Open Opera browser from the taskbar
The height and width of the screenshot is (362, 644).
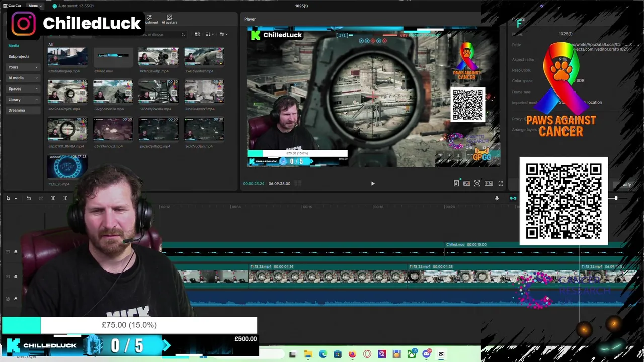pyautogui.click(x=367, y=354)
